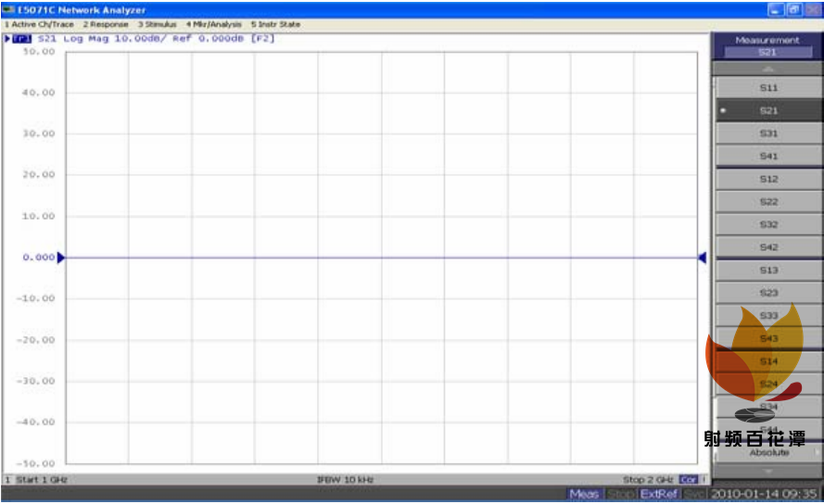Select the S11 measurement softkey
Screen dimensions: 824x504
pyautogui.click(x=768, y=88)
